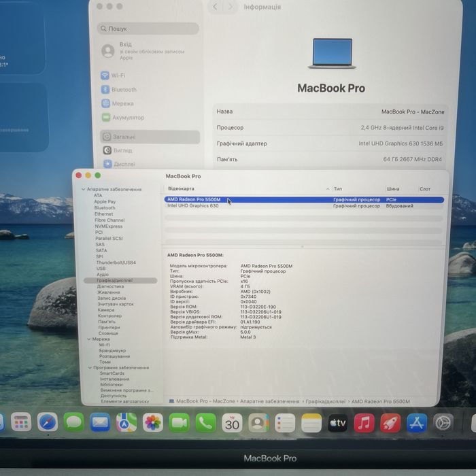Image resolution: width=476 pixels, height=476 pixels.
Task: Select Apple Pay in hardware tree
Action: click(x=105, y=201)
